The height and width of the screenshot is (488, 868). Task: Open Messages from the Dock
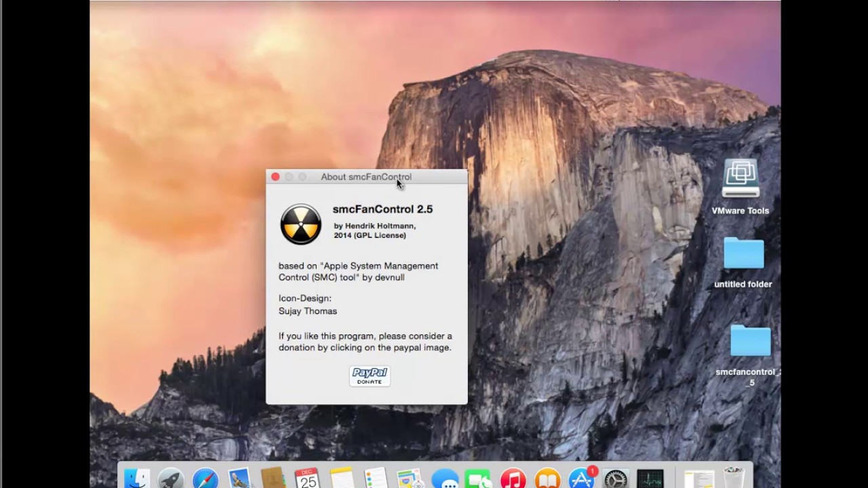[x=445, y=478]
